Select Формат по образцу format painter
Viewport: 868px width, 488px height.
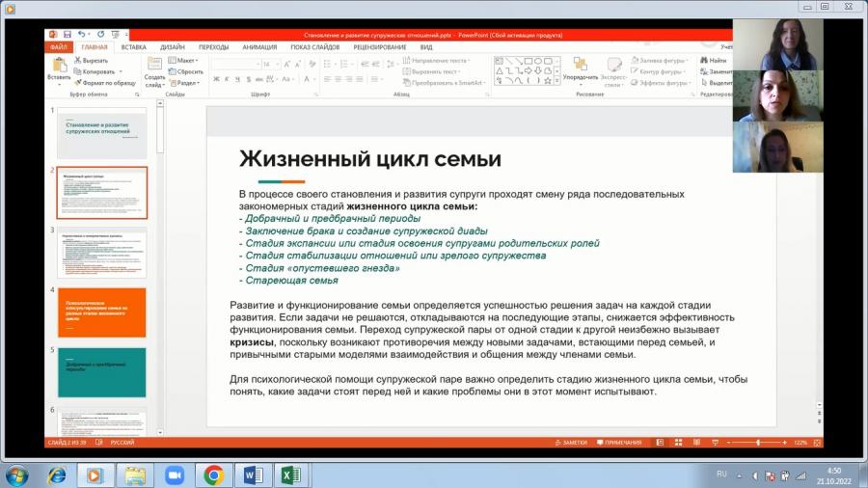(104, 82)
